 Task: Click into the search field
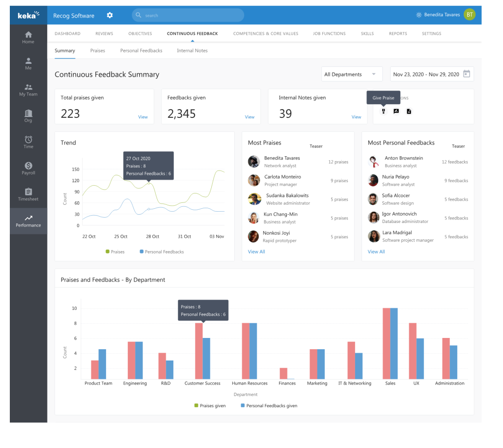(x=188, y=15)
